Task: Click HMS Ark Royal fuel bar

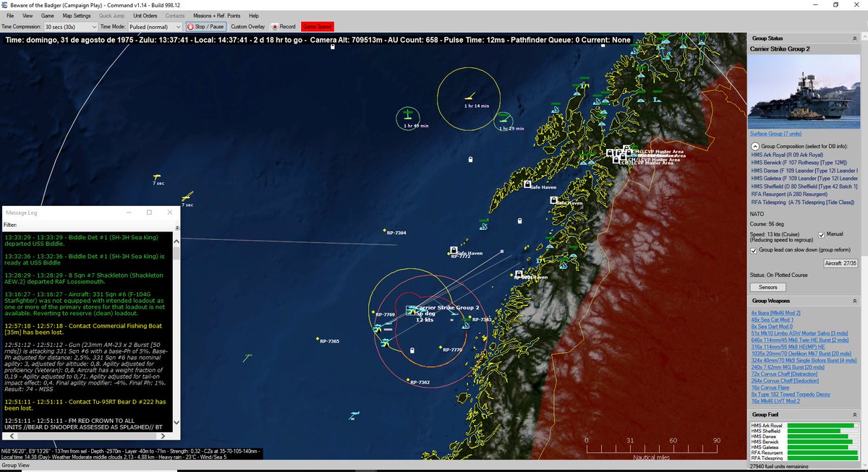Action: 822,426
